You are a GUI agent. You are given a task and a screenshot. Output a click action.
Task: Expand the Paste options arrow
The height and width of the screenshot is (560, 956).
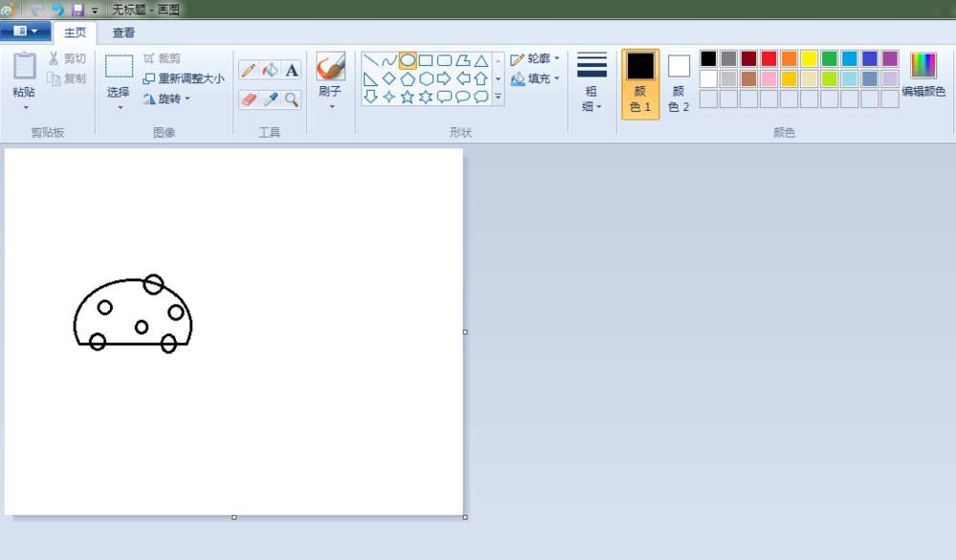point(26,108)
